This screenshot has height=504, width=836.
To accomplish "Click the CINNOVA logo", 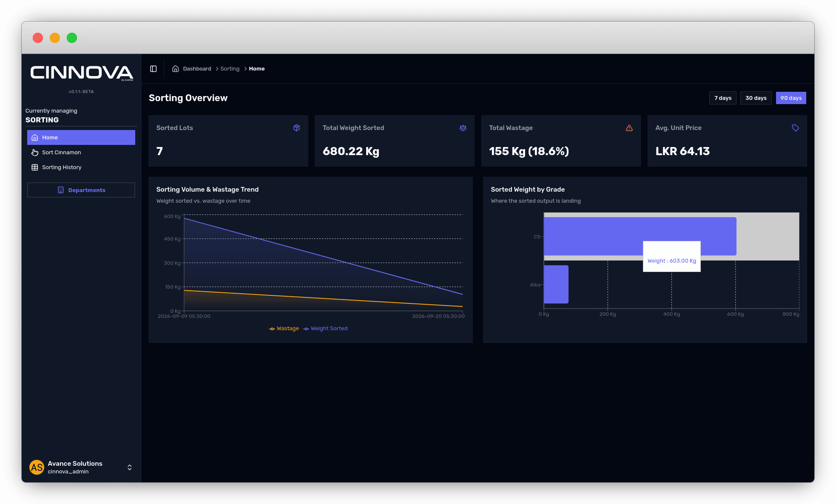I will [82, 73].
